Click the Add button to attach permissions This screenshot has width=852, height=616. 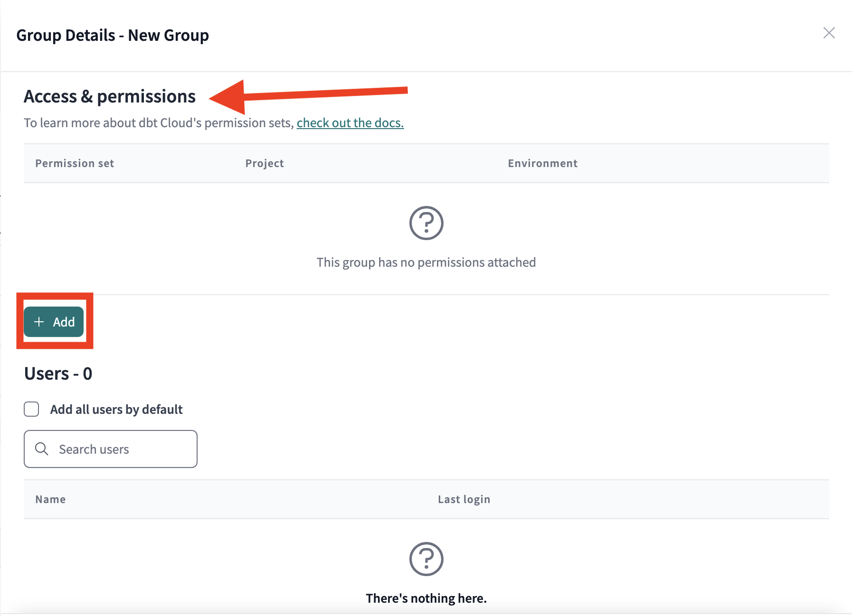(x=53, y=322)
